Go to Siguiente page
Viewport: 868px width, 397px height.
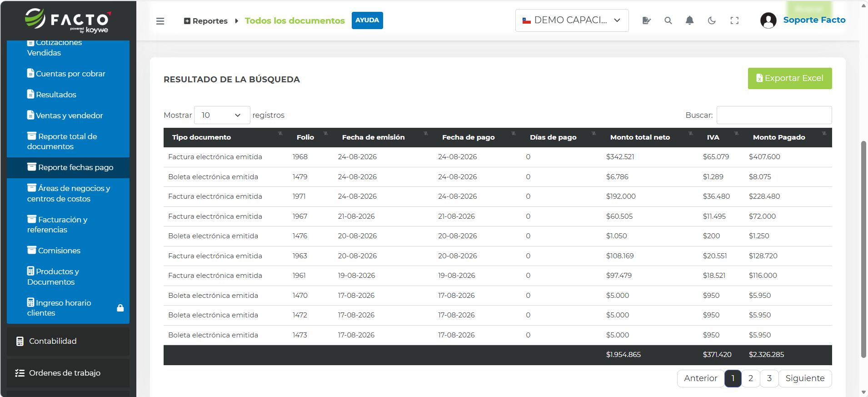805,378
